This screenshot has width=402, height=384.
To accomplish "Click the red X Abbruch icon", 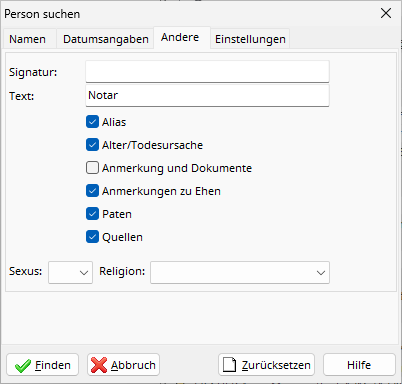I will pyautogui.click(x=99, y=365).
